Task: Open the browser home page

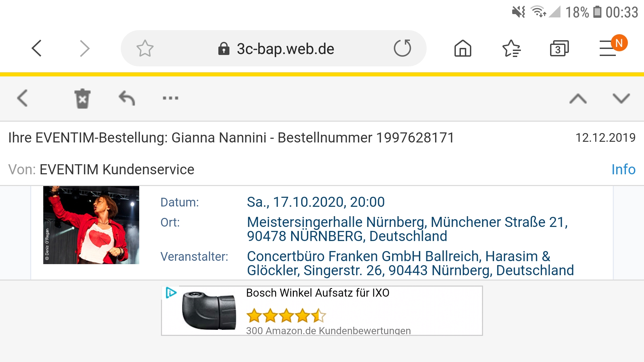Action: (x=463, y=49)
